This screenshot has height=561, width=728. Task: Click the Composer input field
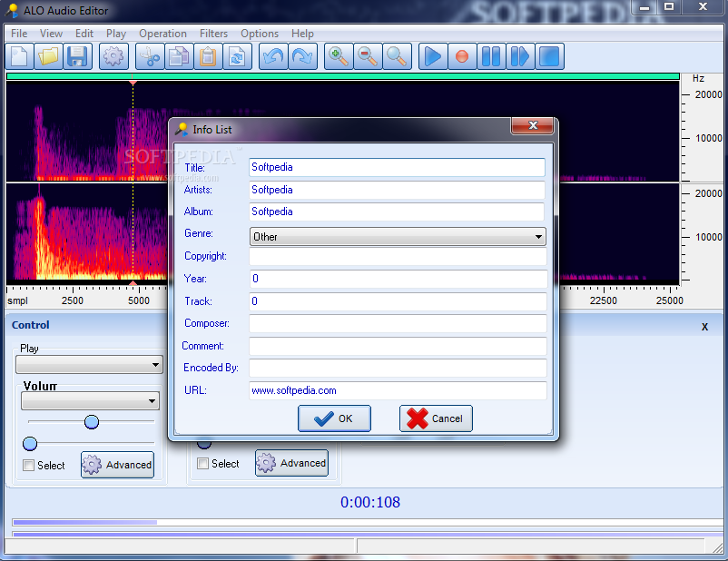(x=398, y=323)
